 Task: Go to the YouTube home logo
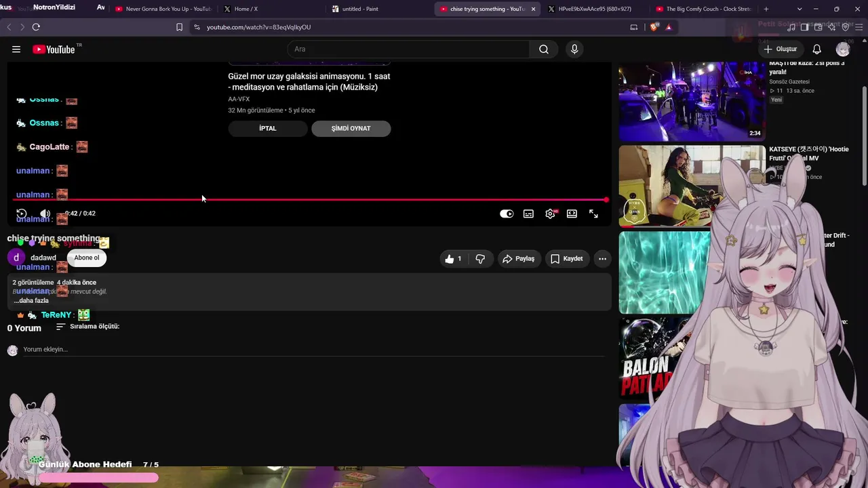[x=53, y=49]
